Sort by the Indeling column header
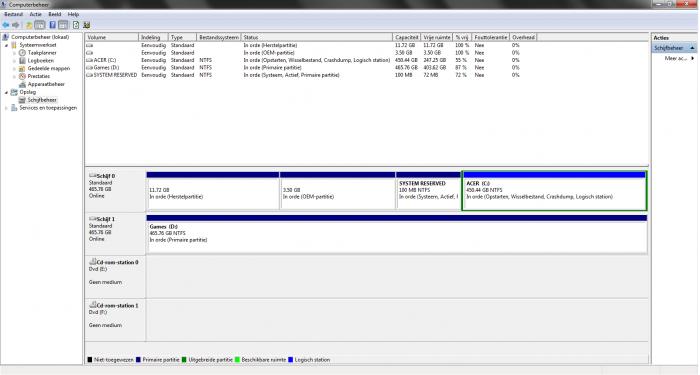The width and height of the screenshot is (700, 375). [153, 38]
